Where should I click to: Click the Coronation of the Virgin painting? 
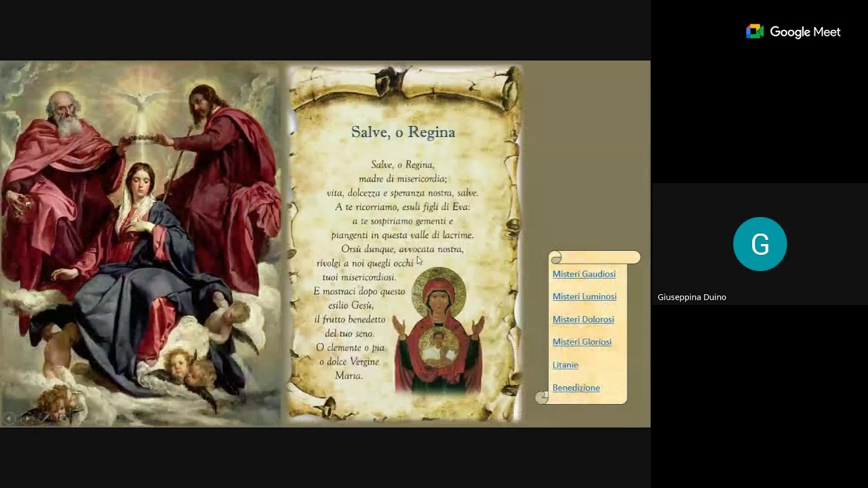(140, 244)
